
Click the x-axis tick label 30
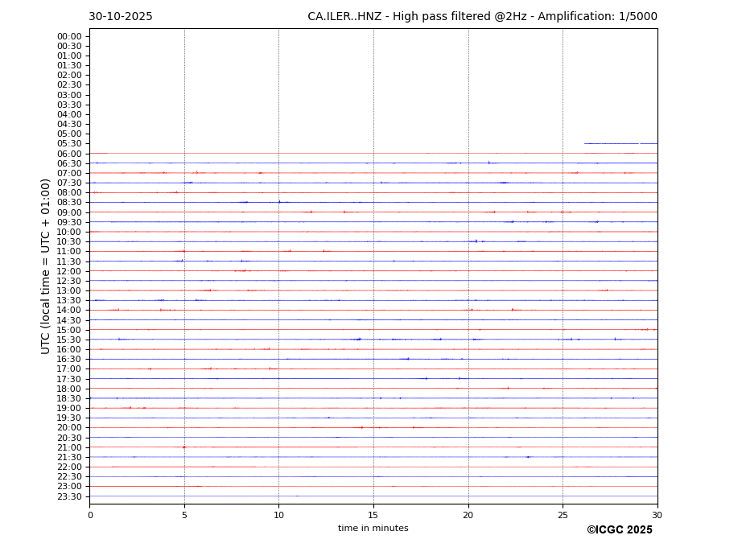click(x=657, y=515)
